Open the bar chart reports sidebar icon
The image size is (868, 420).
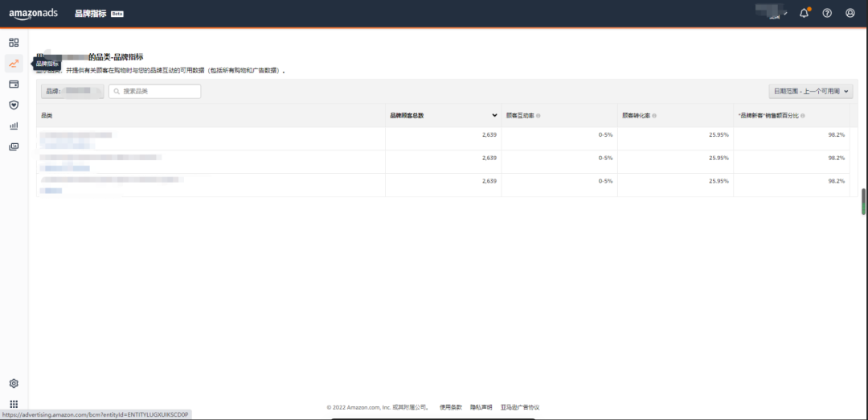coord(14,126)
